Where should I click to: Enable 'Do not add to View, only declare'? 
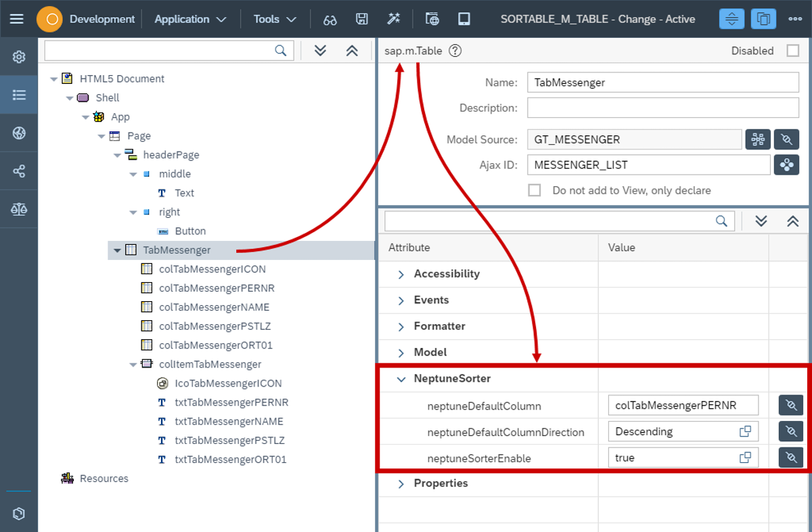pos(535,190)
